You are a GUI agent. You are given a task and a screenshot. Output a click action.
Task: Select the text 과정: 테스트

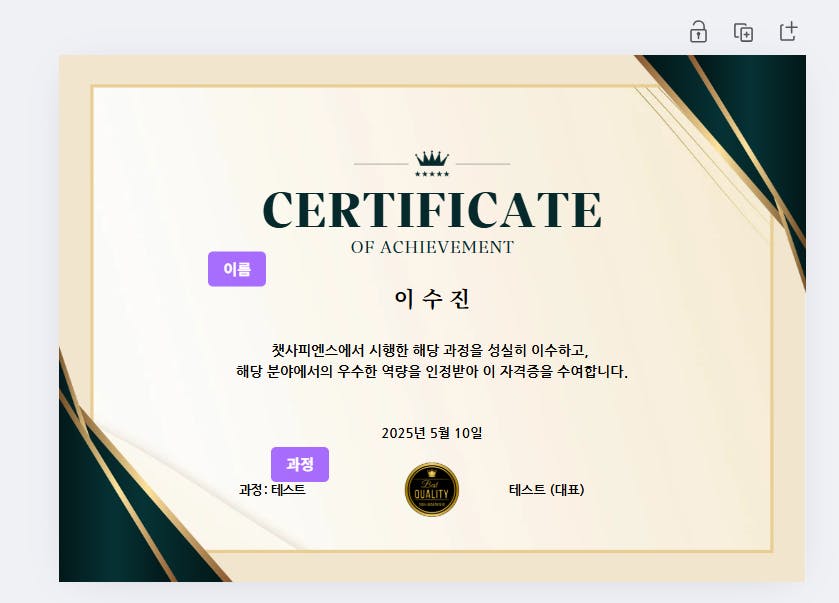click(272, 490)
